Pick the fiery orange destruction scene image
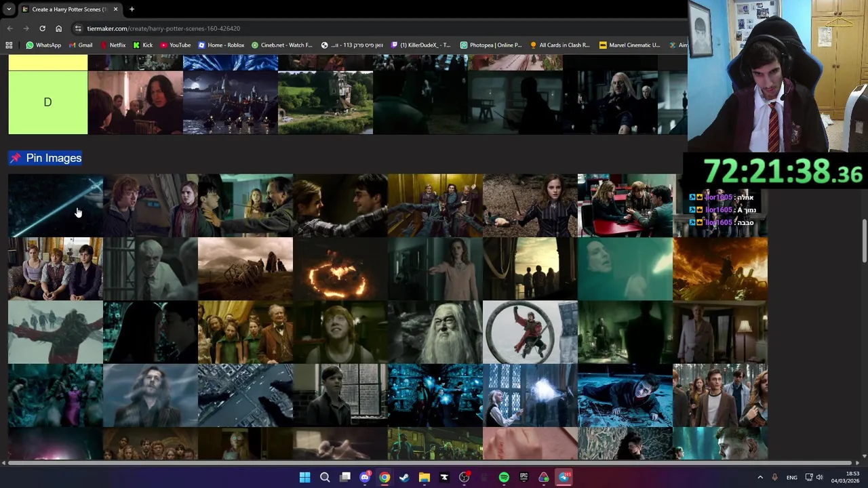Screen dimensions: 868x488 click(x=720, y=269)
